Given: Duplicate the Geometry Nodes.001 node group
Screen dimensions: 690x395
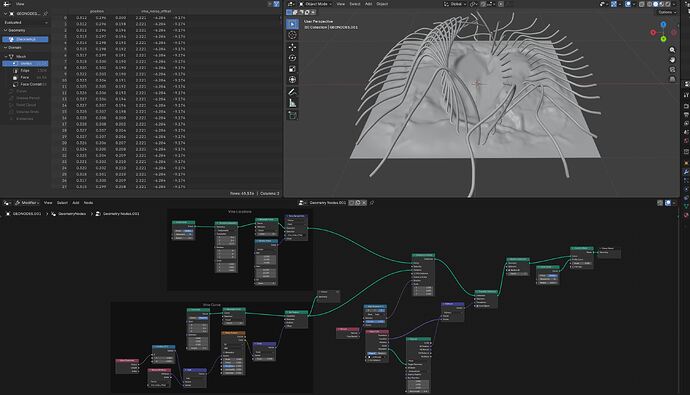Looking at the screenshot, I should click(x=358, y=203).
